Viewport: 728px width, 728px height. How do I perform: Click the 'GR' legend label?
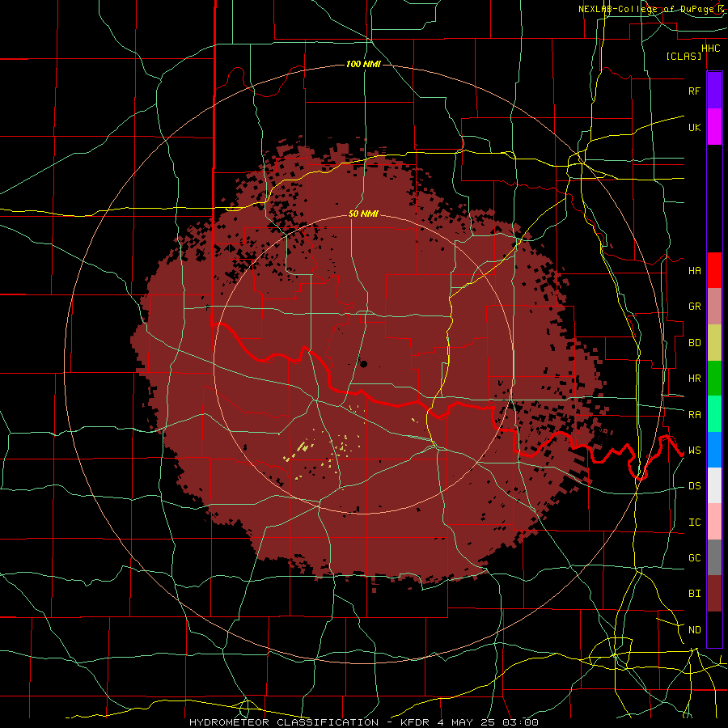click(694, 307)
